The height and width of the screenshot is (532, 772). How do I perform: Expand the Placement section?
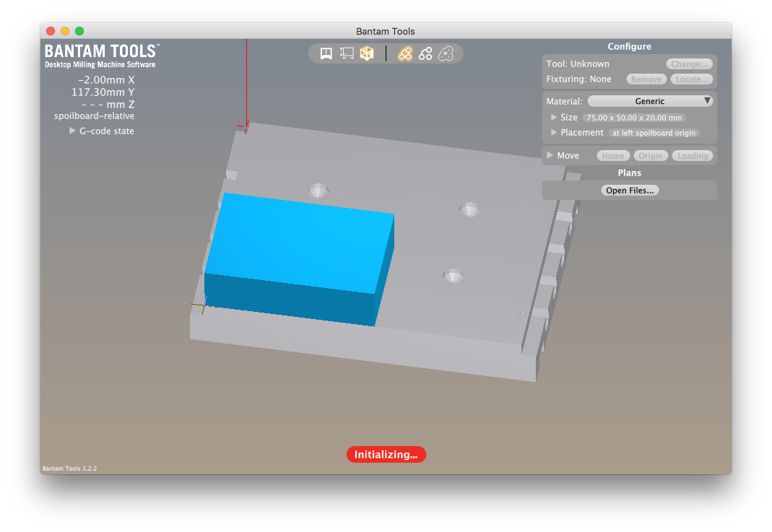[554, 132]
